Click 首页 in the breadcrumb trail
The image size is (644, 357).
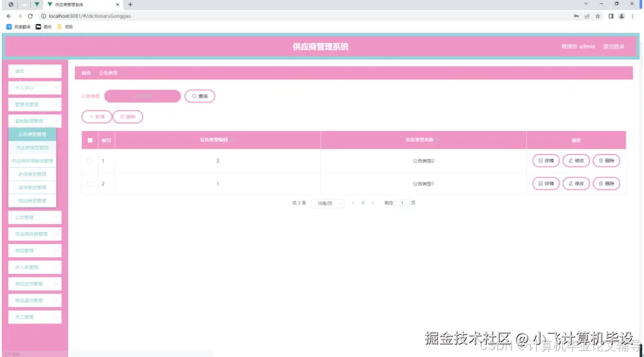coord(85,72)
